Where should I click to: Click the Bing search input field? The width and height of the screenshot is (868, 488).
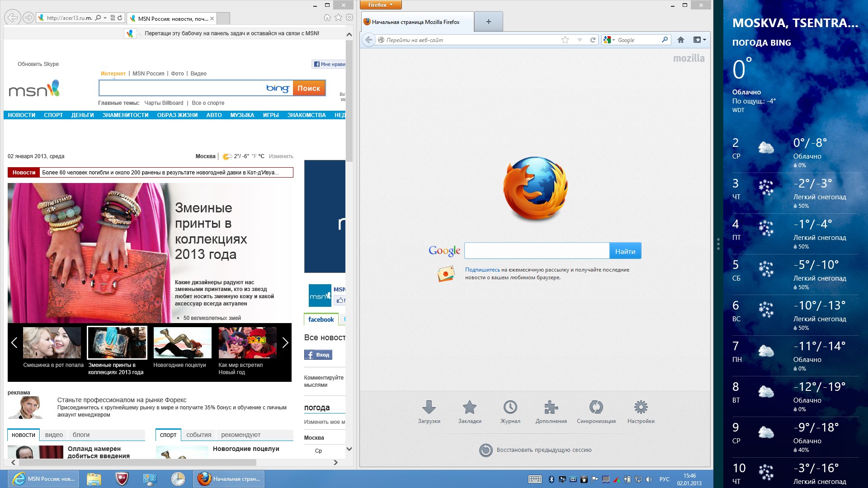coord(181,88)
